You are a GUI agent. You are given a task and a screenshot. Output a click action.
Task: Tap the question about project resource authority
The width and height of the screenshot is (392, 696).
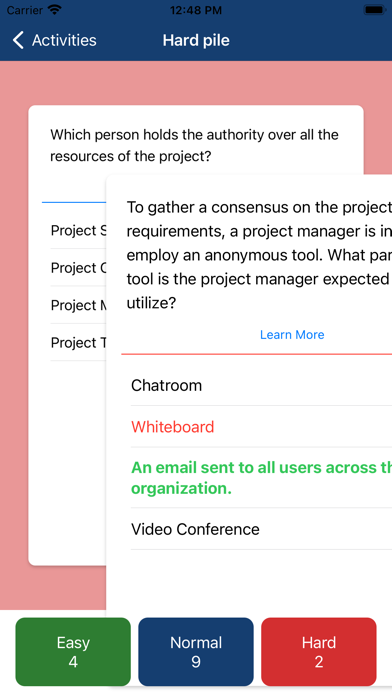click(194, 145)
